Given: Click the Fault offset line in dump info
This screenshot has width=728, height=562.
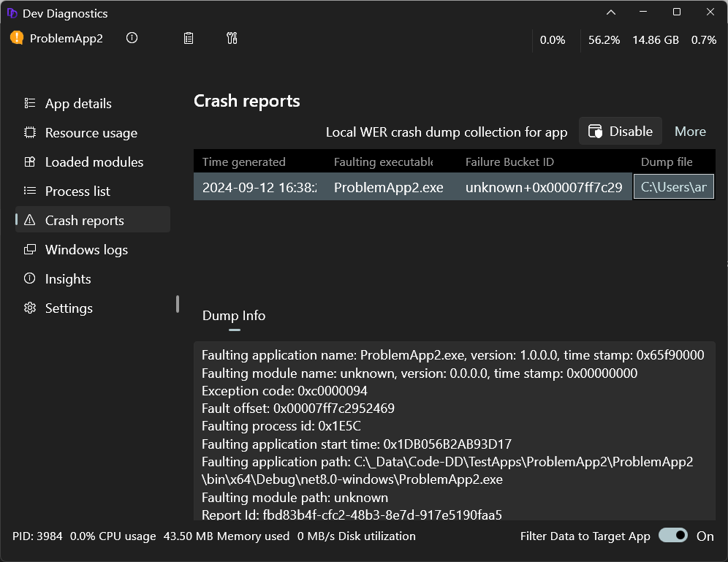Looking at the screenshot, I should [x=298, y=409].
